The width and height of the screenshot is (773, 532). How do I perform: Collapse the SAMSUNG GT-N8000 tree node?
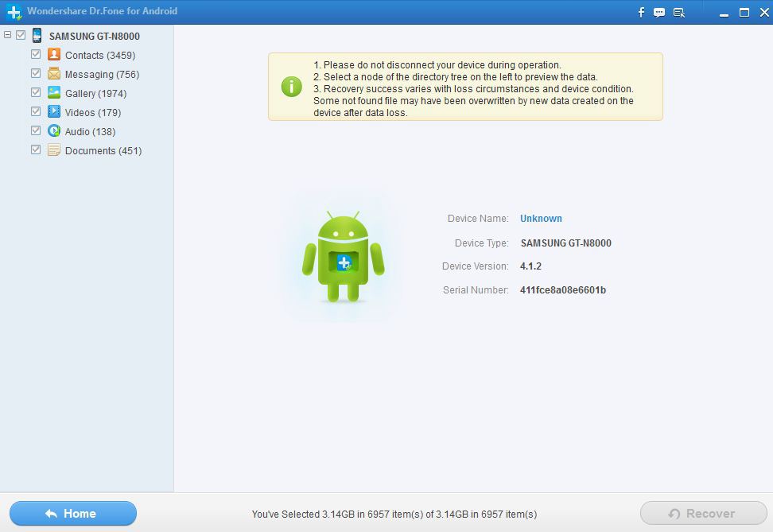8,35
